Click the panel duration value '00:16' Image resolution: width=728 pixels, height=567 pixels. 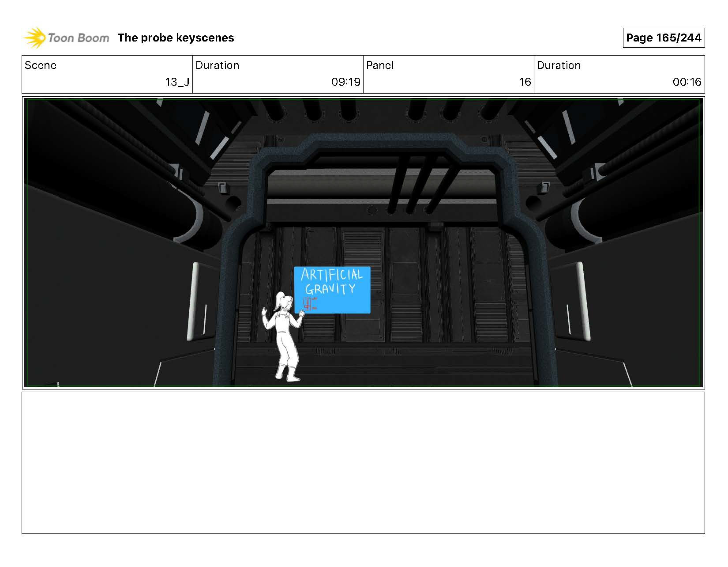687,82
